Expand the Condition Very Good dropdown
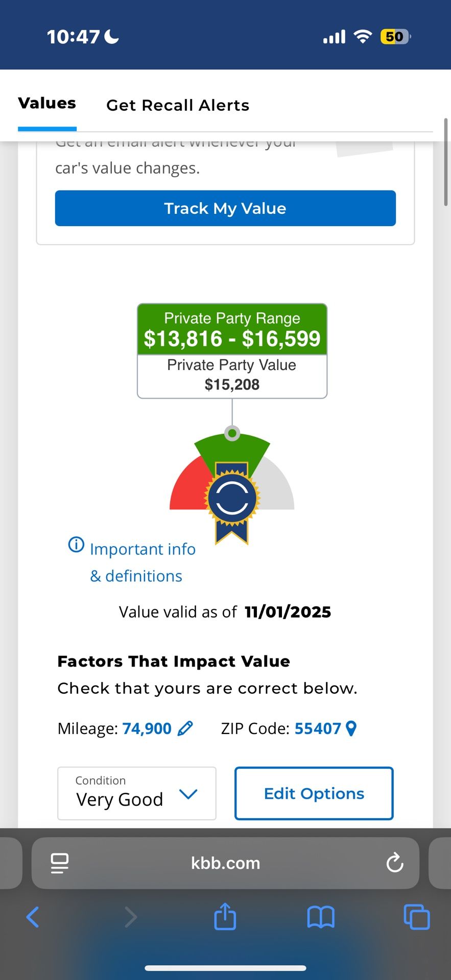 [136, 793]
